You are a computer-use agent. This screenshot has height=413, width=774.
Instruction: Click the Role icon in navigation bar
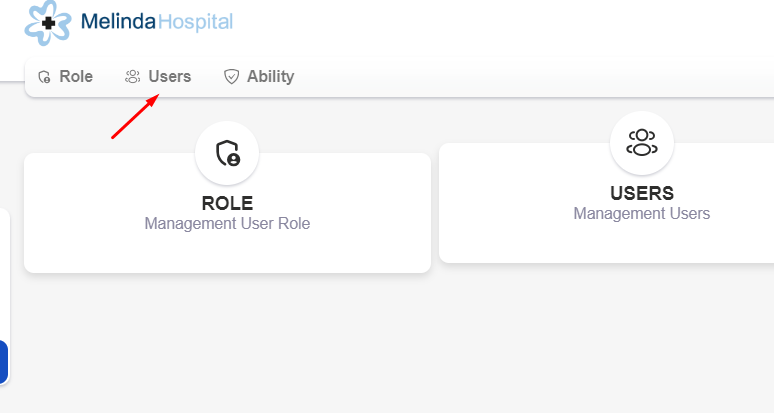(44, 77)
